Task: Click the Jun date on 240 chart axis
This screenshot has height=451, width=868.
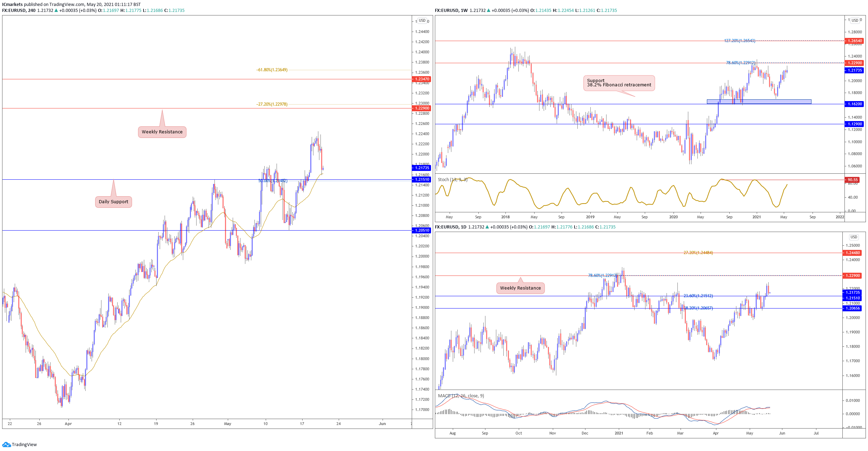Action: click(382, 424)
